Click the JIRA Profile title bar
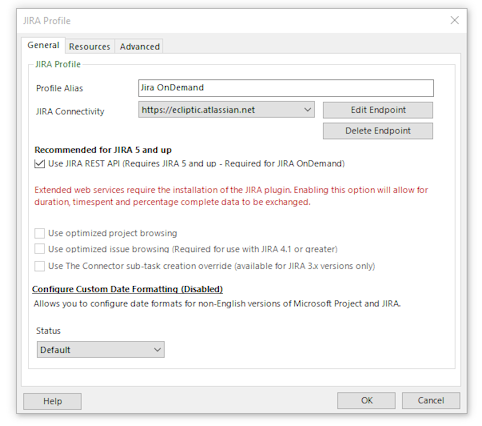The image size is (482, 426). pyautogui.click(x=233, y=21)
